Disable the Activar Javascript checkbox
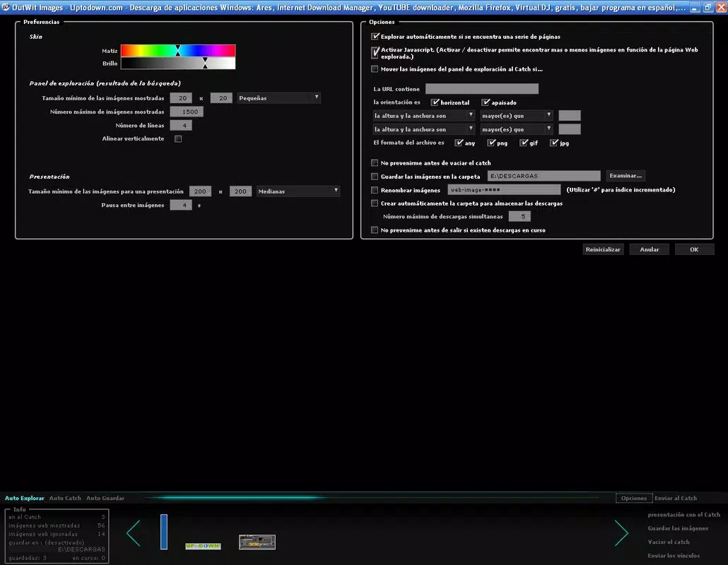728x565 pixels. click(375, 52)
